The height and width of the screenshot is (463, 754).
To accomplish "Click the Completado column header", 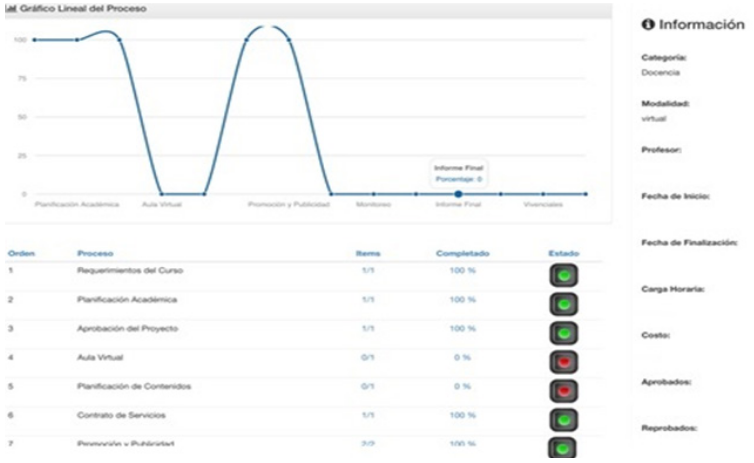I will pos(462,254).
